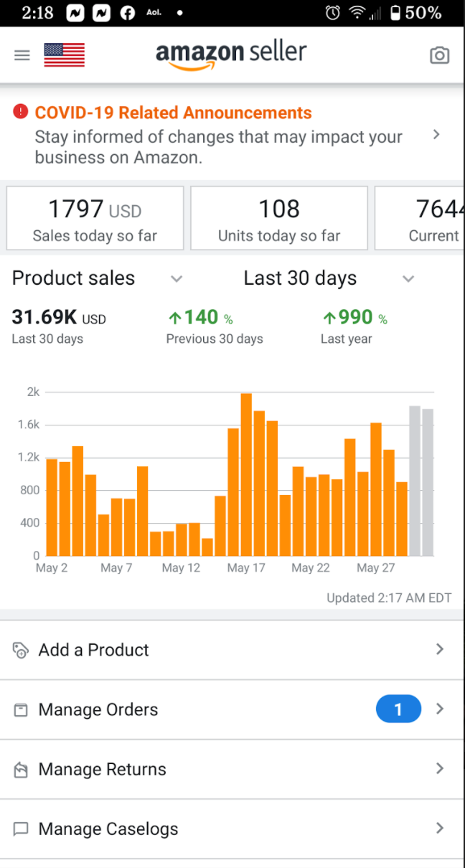Open the Sales today so far card
The width and height of the screenshot is (465, 868).
tap(95, 218)
